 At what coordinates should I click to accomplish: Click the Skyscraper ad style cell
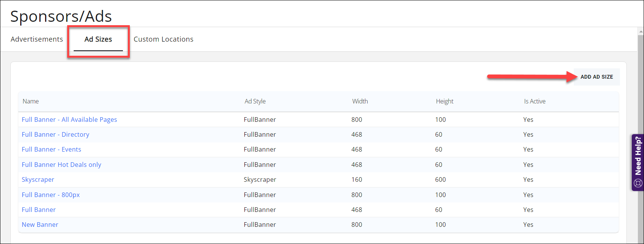tap(260, 179)
